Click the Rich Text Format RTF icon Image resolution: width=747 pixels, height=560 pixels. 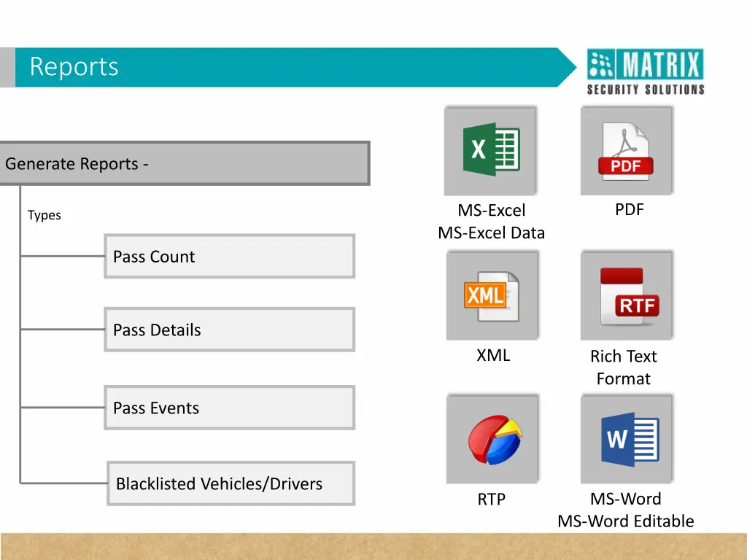coord(626,295)
